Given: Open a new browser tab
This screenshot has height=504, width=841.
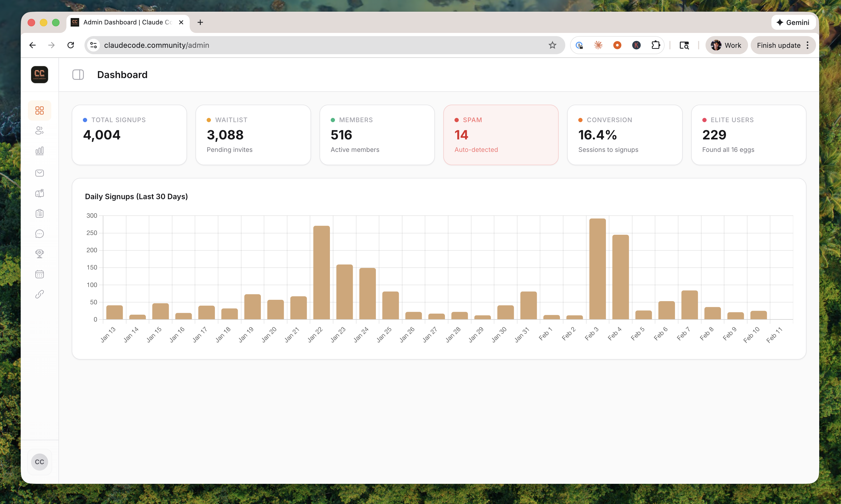Looking at the screenshot, I should [200, 22].
